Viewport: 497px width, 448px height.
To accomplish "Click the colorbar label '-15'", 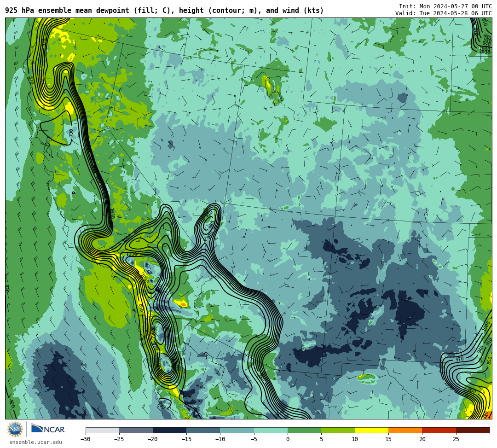I will coord(186,439).
